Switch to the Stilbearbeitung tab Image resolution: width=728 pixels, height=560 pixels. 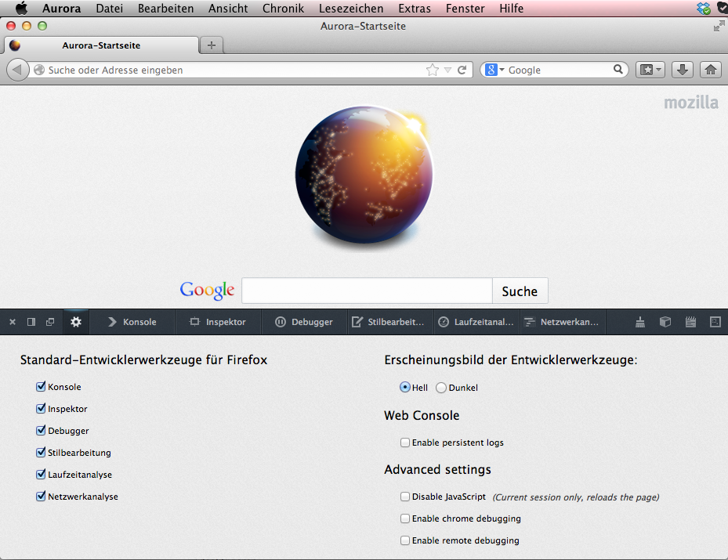coord(390,322)
